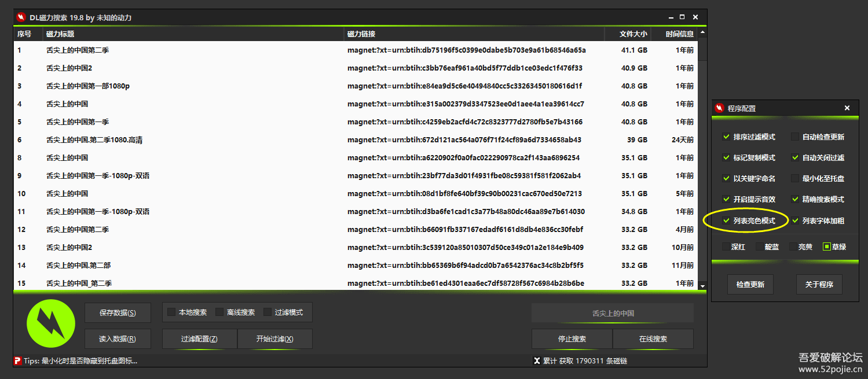The height and width of the screenshot is (379, 868).
Task: Sort by the 磁力链接 column header
Action: [x=474, y=34]
